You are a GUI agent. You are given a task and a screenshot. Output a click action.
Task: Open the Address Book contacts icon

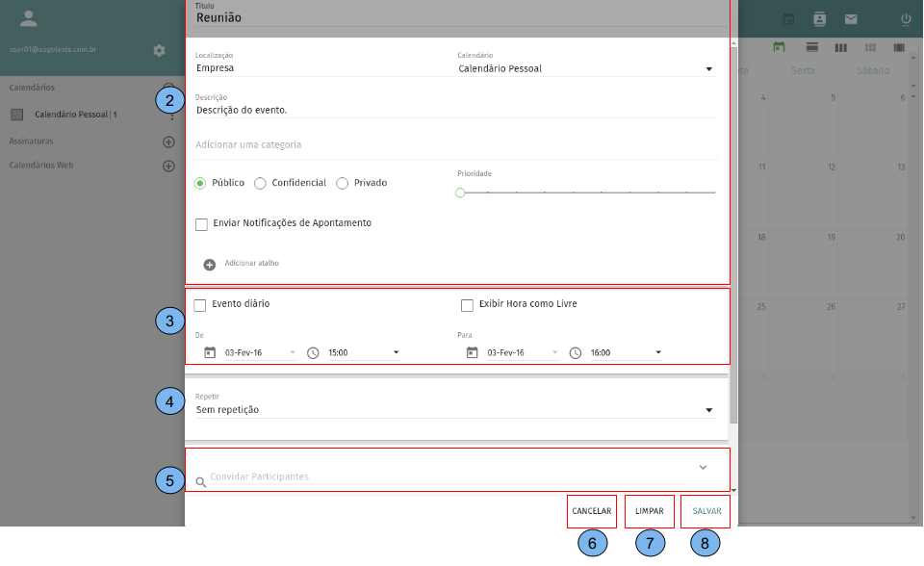[x=819, y=19]
